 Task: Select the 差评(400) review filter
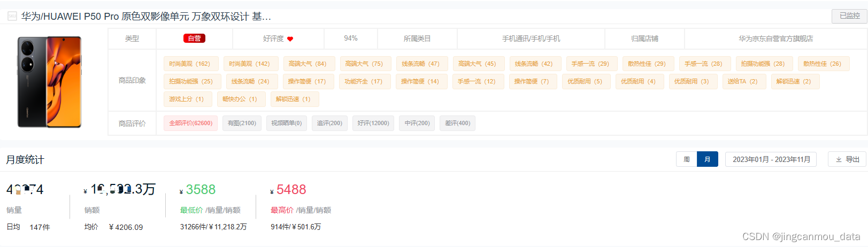click(x=457, y=123)
